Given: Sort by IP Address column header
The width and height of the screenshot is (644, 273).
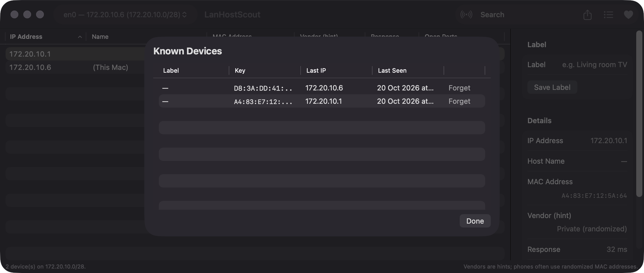Looking at the screenshot, I should 26,37.
